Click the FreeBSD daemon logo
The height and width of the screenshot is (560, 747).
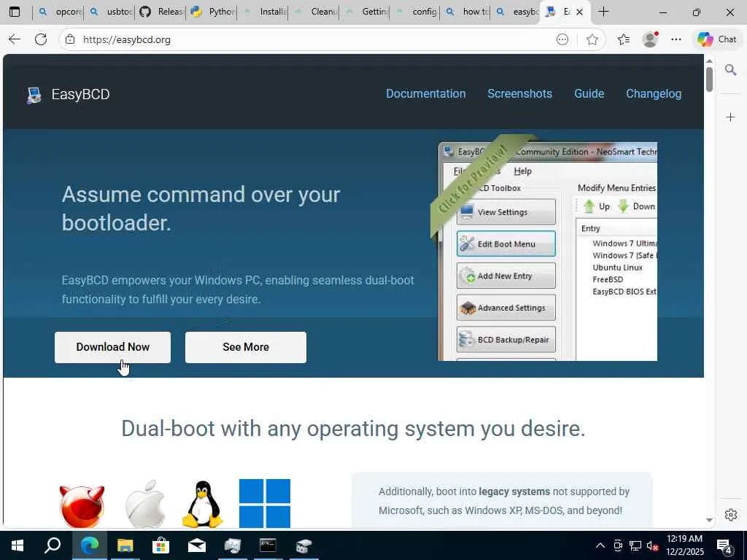pyautogui.click(x=82, y=506)
